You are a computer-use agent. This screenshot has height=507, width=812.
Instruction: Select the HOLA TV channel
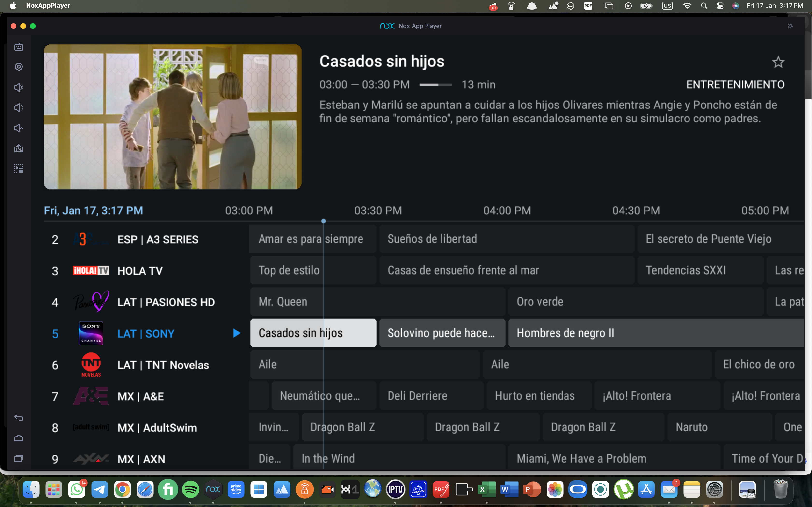click(140, 271)
